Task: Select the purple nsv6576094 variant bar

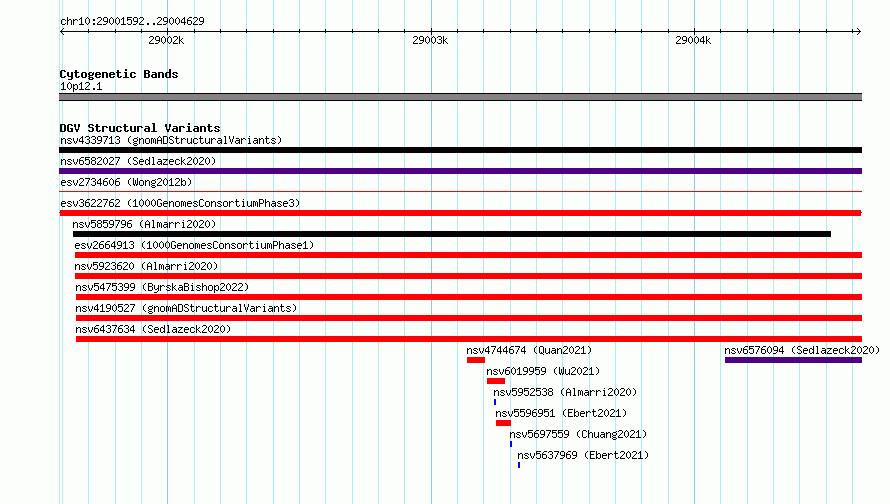Action: tap(794, 360)
